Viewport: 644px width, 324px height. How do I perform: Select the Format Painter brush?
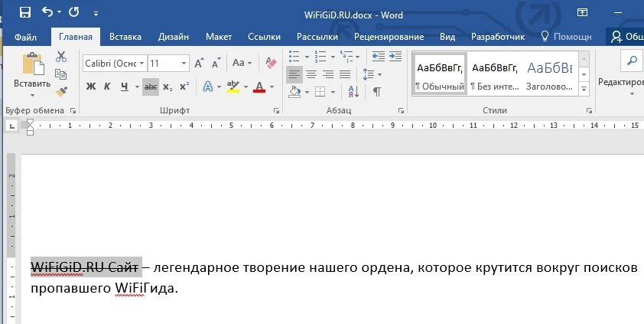point(61,91)
